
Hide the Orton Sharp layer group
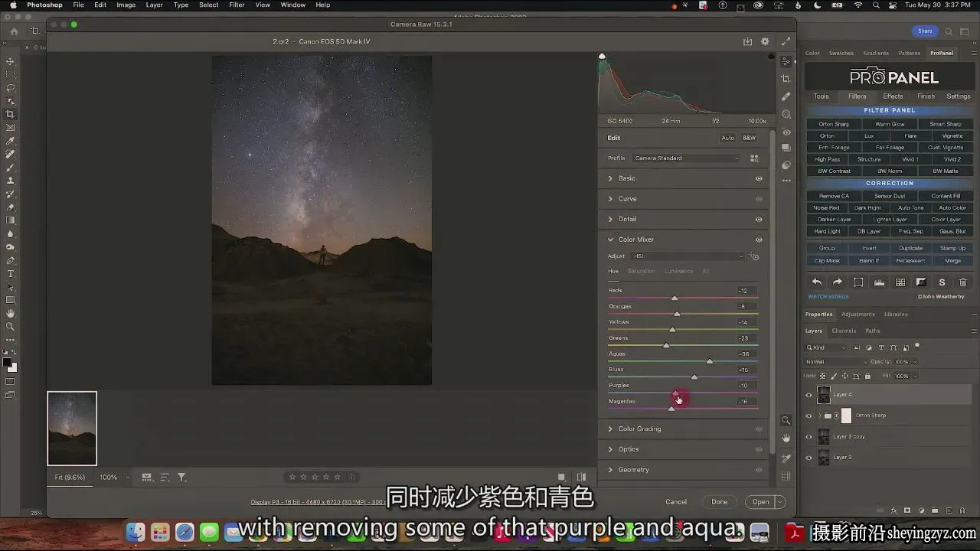point(808,416)
